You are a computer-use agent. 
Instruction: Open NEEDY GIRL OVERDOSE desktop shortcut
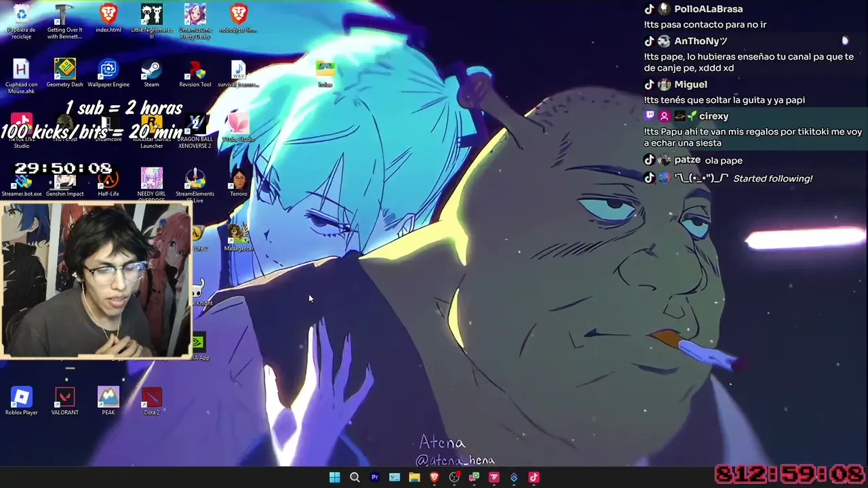[152, 184]
